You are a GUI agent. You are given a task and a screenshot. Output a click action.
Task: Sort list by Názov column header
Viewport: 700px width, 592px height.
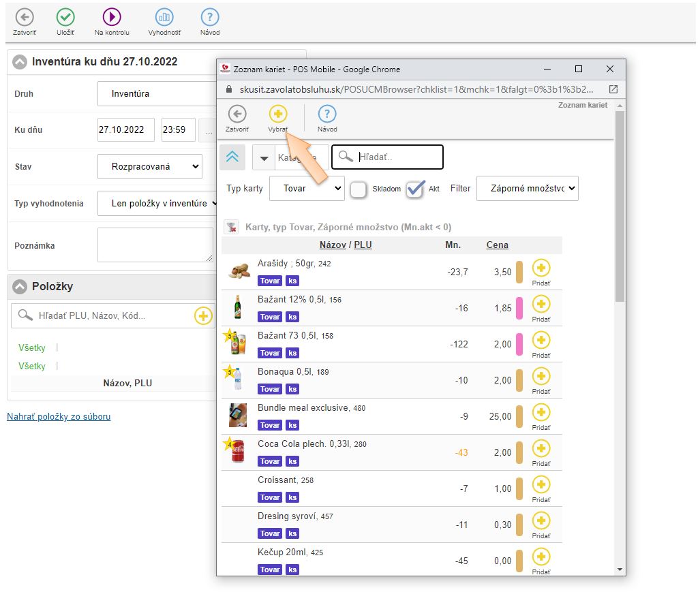[x=334, y=245]
